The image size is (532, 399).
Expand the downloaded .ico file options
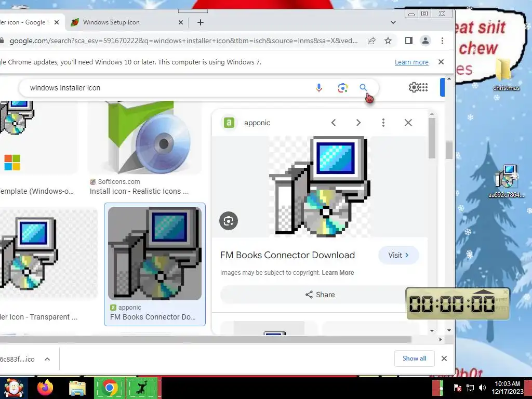[47, 359]
